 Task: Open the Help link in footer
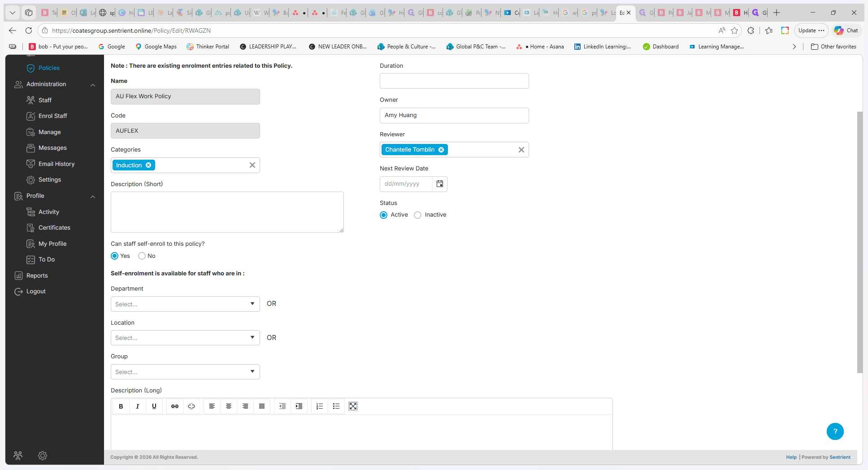[791, 457]
